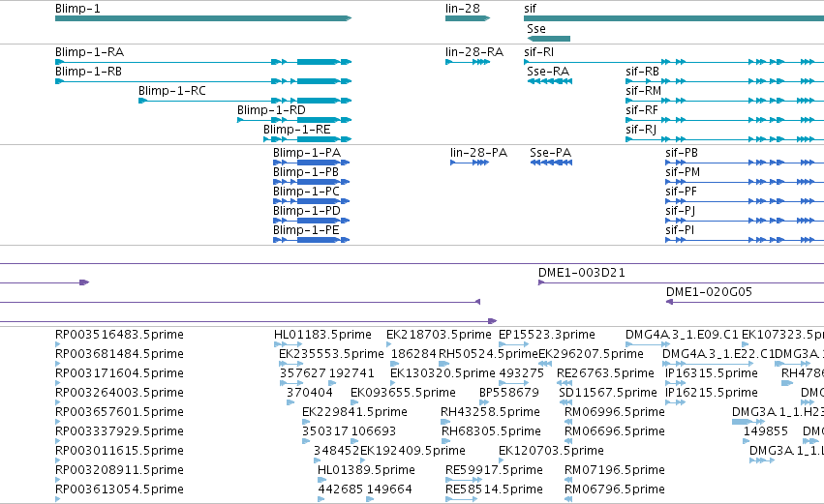Select the lin-28-PA protein feature

470,163
